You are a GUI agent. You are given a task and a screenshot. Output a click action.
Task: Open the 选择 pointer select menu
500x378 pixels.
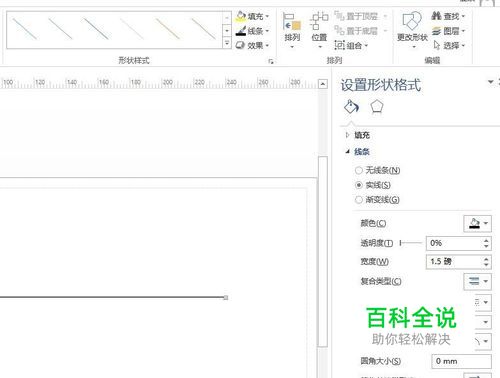pos(449,45)
